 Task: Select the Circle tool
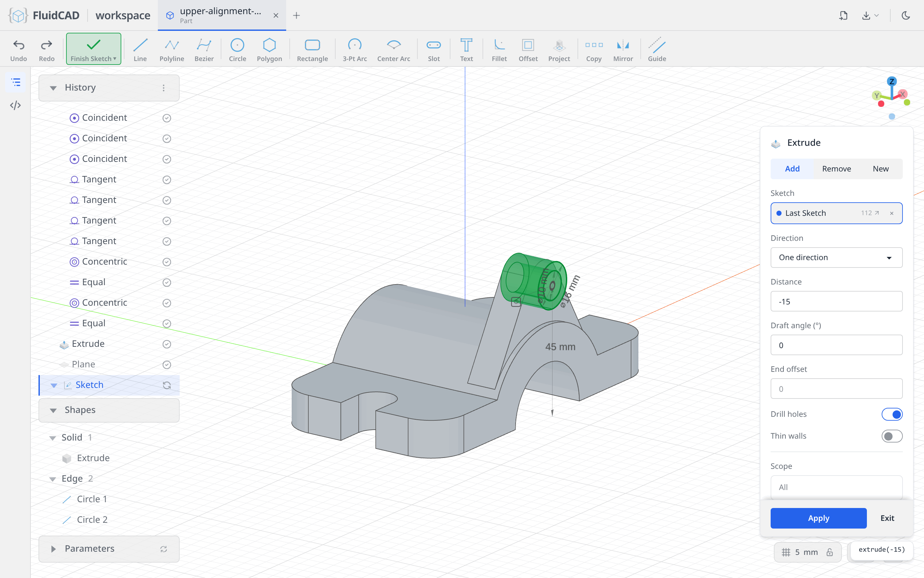(x=237, y=50)
